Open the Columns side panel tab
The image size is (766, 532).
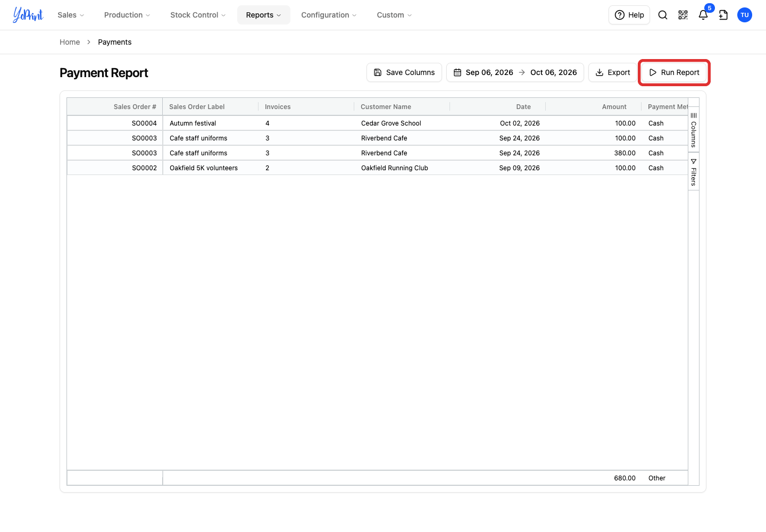[694, 130]
